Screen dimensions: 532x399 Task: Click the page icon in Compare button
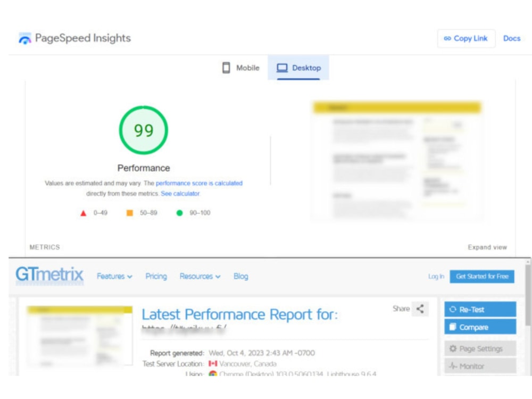pyautogui.click(x=453, y=327)
